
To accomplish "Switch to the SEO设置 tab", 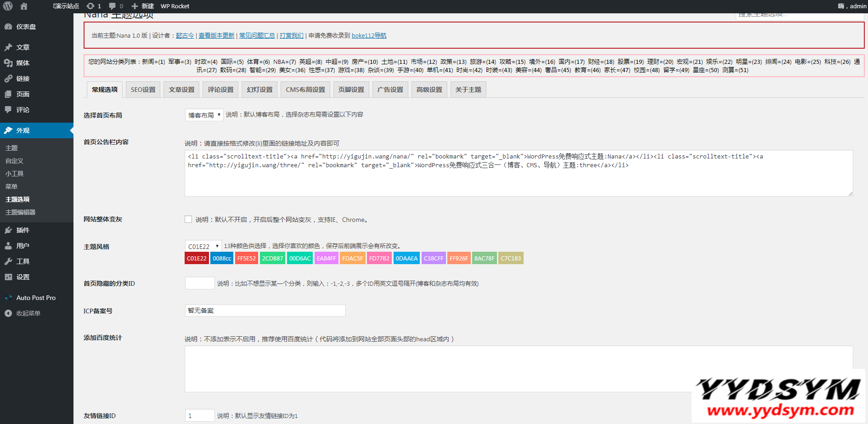I will point(143,90).
